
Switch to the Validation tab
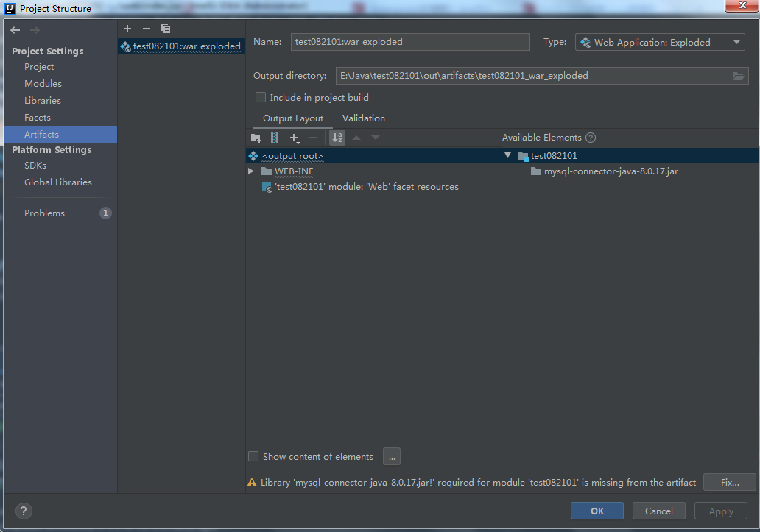[x=364, y=118]
